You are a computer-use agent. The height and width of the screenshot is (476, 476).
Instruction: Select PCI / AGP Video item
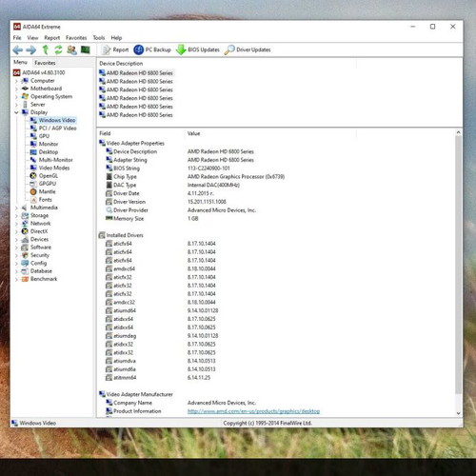(x=53, y=129)
